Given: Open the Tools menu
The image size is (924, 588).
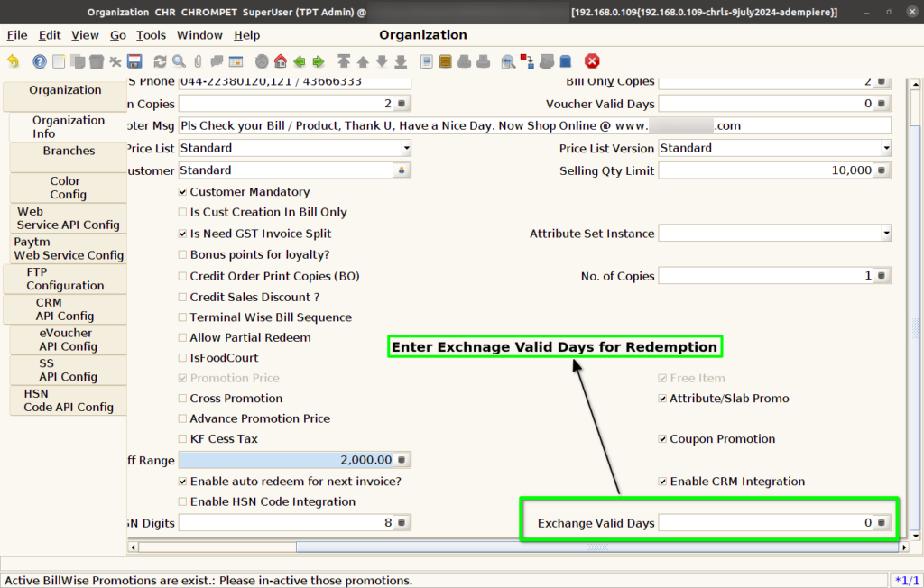Looking at the screenshot, I should point(151,35).
